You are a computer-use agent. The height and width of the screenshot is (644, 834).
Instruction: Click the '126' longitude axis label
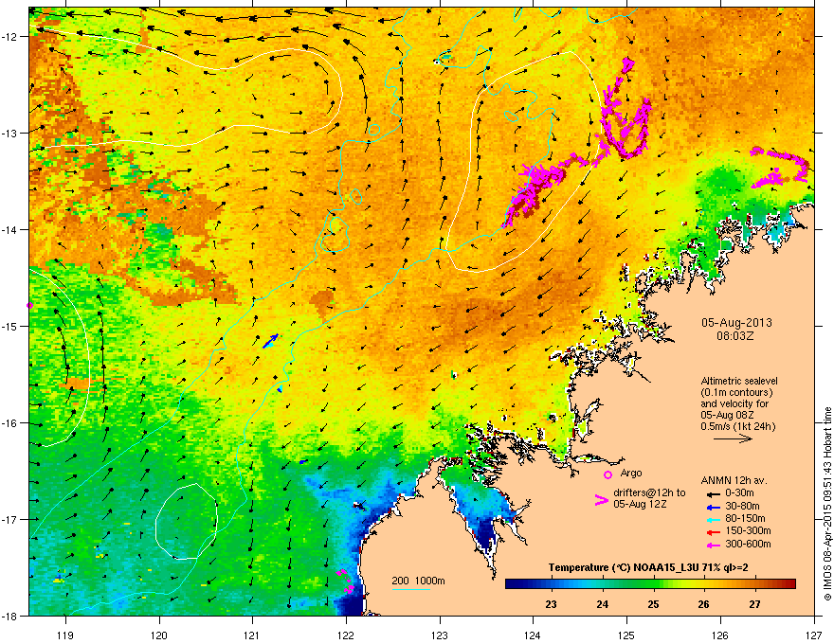(720, 635)
